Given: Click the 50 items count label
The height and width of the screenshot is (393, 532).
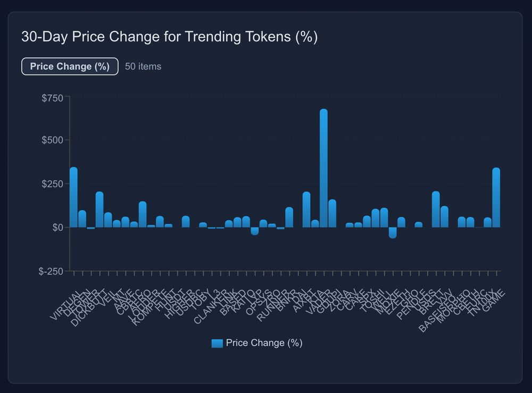Looking at the screenshot, I should [x=143, y=66].
